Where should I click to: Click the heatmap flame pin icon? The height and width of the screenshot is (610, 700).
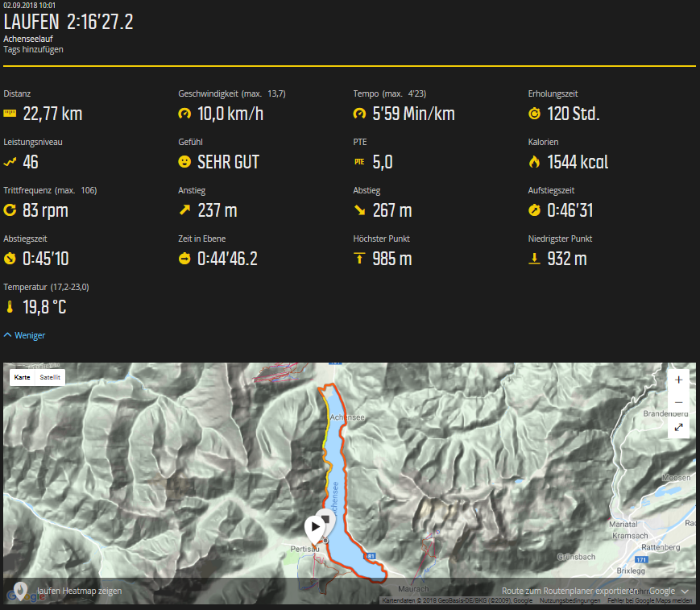click(20, 591)
